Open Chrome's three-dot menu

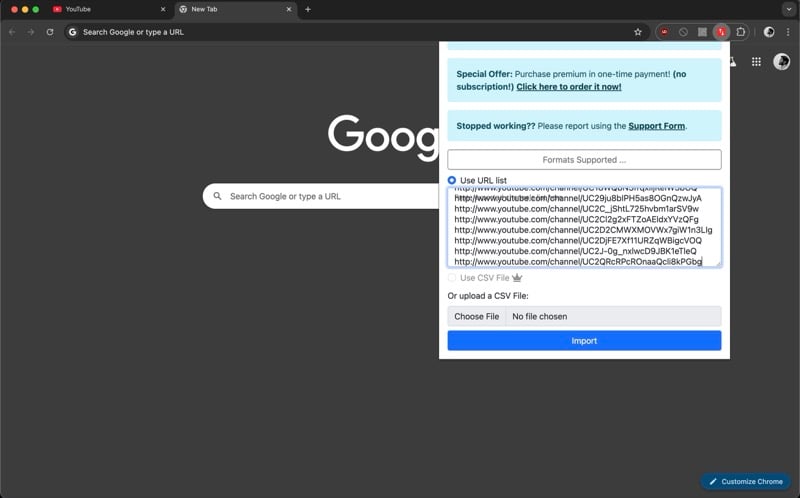point(788,32)
